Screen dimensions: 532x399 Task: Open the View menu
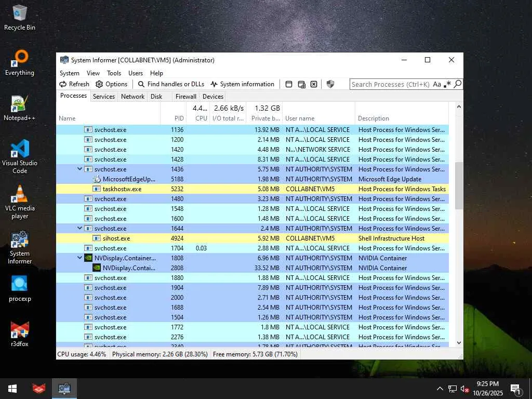point(93,73)
